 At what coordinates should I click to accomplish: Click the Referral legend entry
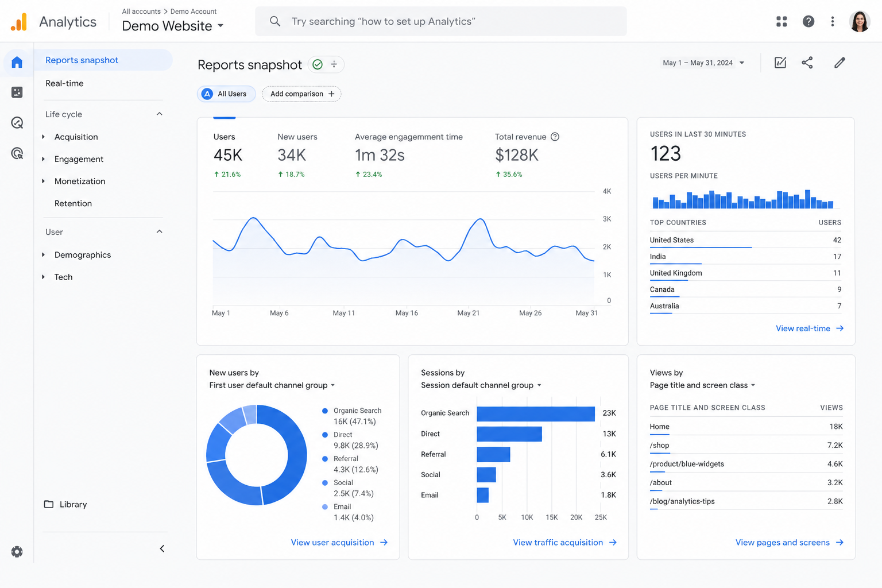350,464
